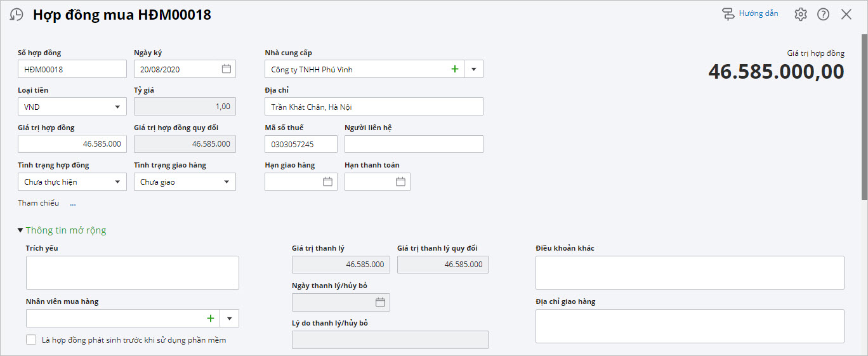The width and height of the screenshot is (868, 356).
Task: Open the Loại tiền currency dropdown
Action: (x=117, y=107)
